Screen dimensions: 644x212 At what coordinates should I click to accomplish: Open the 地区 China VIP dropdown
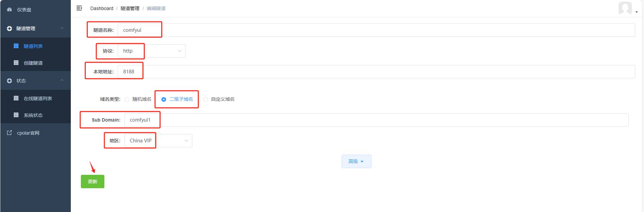pos(158,141)
